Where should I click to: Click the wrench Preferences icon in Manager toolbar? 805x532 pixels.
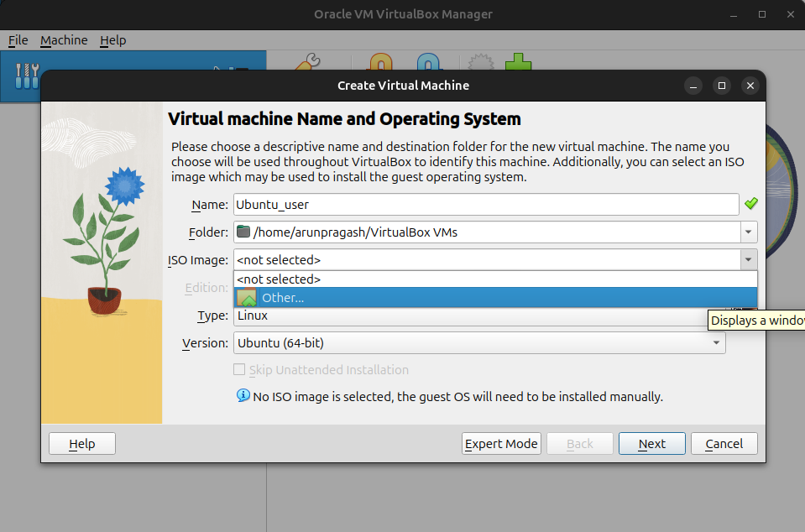point(308,63)
